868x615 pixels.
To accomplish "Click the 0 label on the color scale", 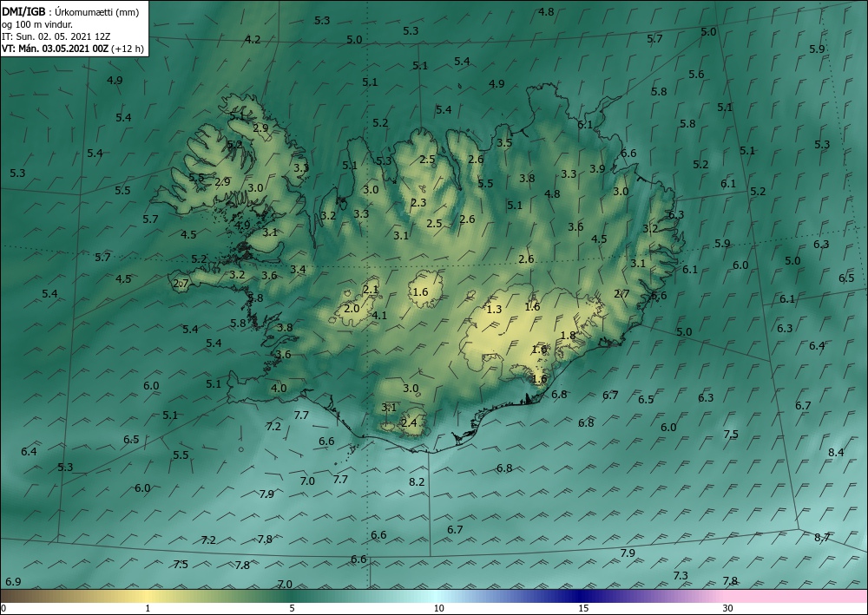I will pos(3,608).
